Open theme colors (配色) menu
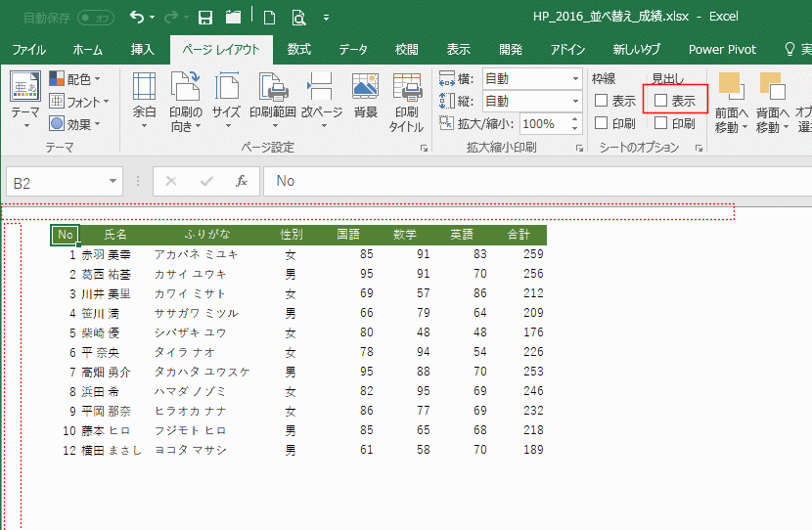The width and height of the screenshot is (812, 530). (75, 78)
